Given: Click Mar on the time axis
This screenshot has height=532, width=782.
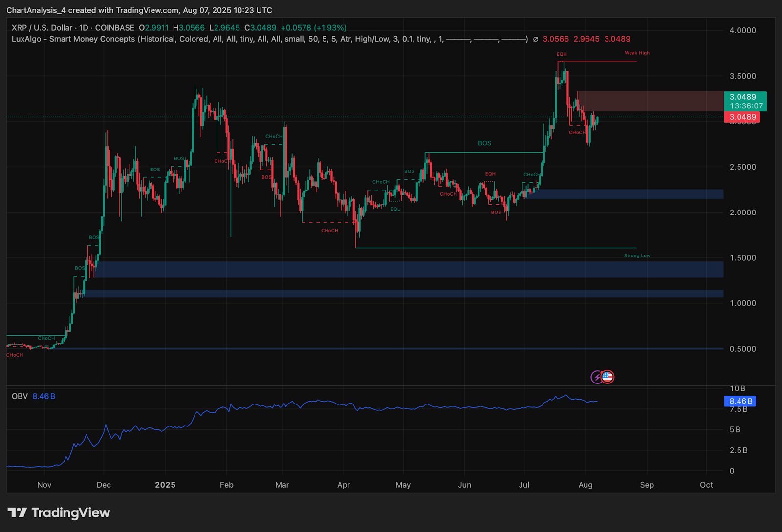Looking at the screenshot, I should (282, 485).
